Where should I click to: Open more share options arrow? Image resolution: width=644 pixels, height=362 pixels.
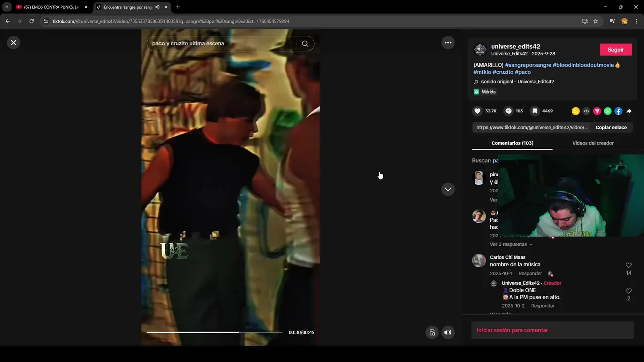point(629,111)
